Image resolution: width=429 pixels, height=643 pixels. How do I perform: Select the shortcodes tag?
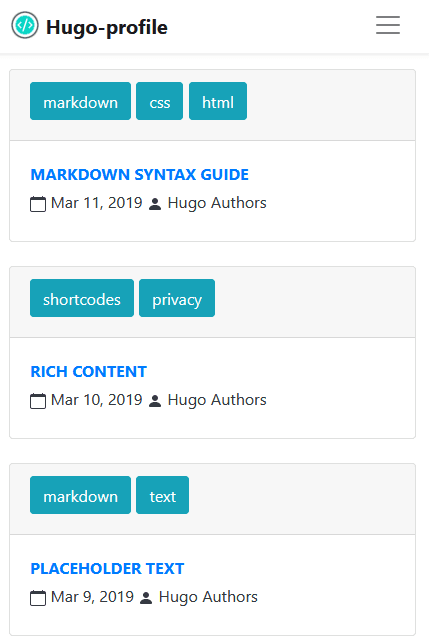pos(82,298)
